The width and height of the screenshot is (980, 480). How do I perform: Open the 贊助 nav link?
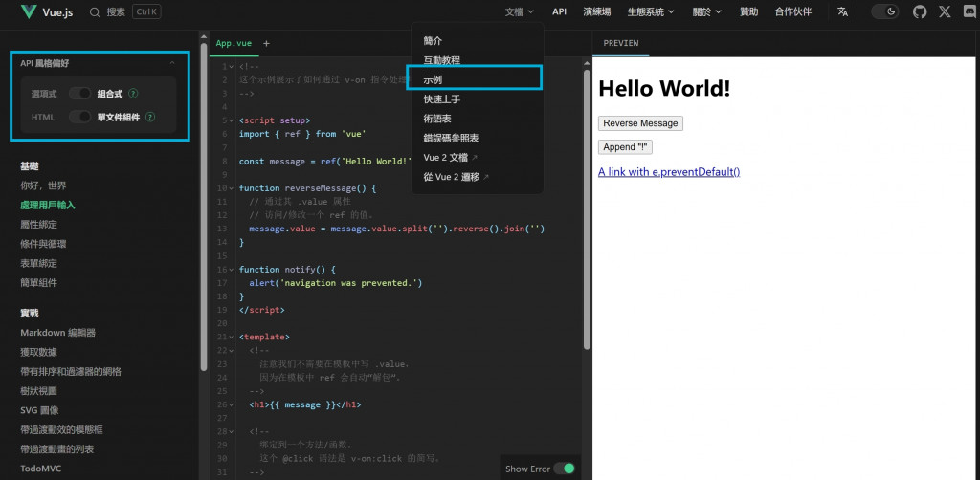[x=748, y=11]
